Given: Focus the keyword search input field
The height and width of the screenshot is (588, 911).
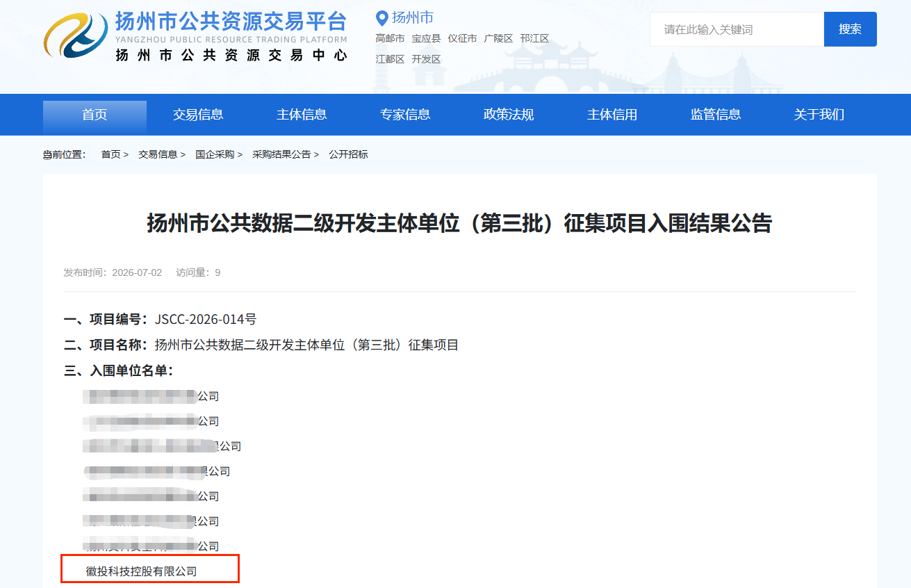Looking at the screenshot, I should click(737, 29).
